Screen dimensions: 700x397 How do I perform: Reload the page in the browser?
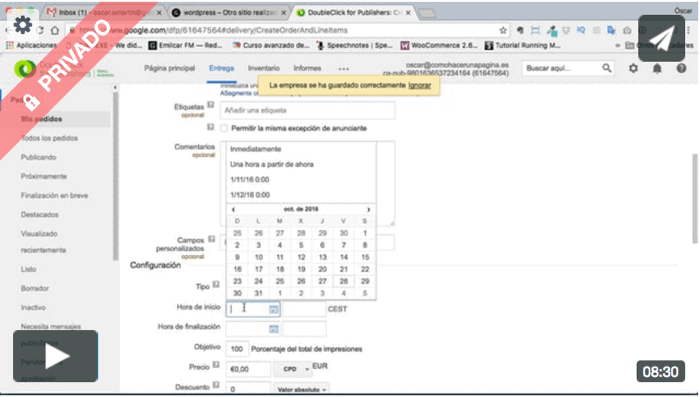click(x=40, y=30)
